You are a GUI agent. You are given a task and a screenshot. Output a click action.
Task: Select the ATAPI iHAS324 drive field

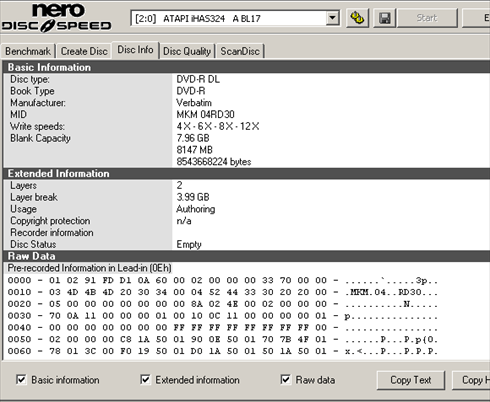(235, 18)
